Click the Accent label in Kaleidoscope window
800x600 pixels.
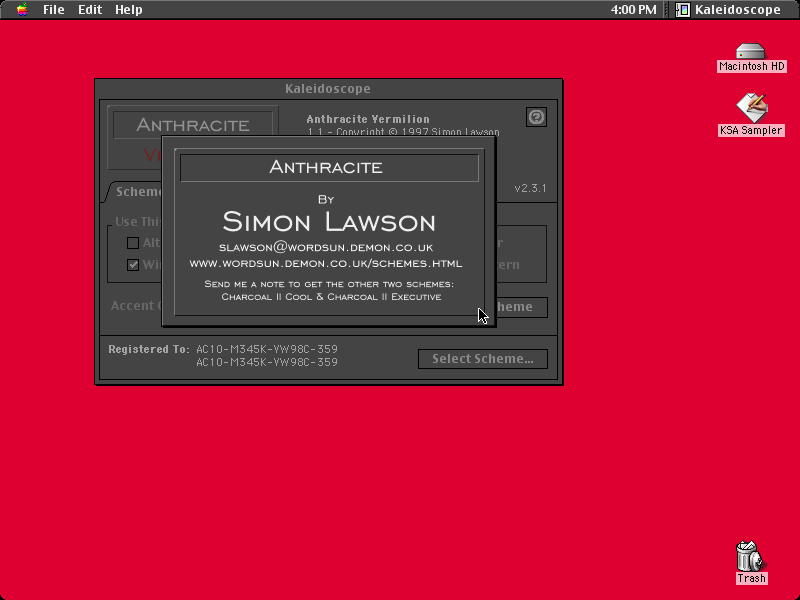(x=135, y=306)
